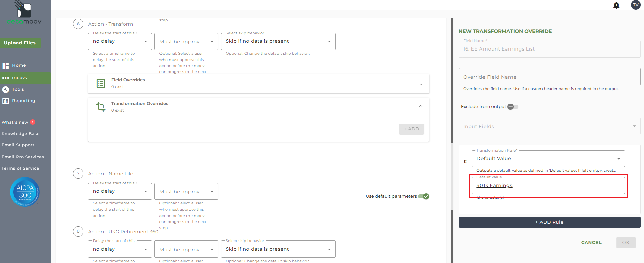Click the Home dashboard icon
This screenshot has width=644, height=263.
click(x=6, y=66)
